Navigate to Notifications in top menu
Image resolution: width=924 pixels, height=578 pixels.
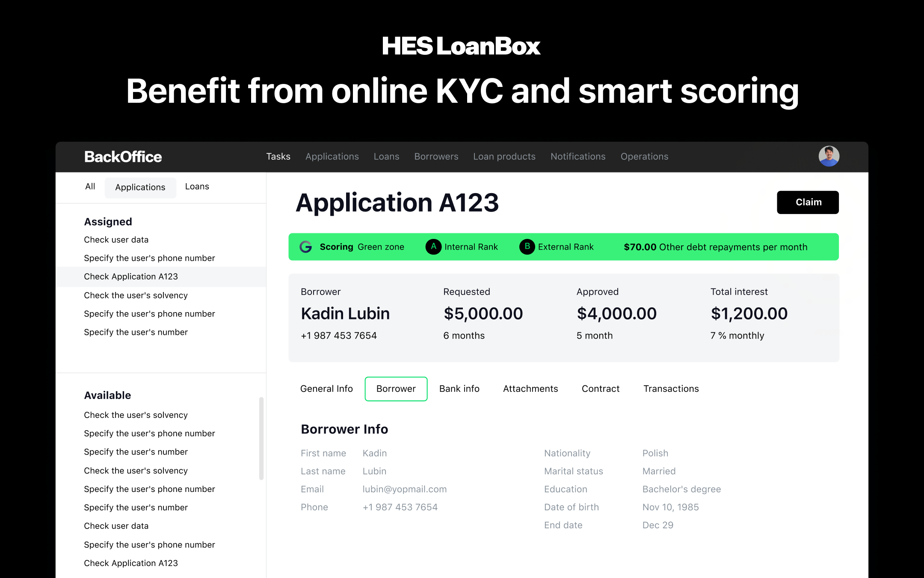click(x=577, y=157)
